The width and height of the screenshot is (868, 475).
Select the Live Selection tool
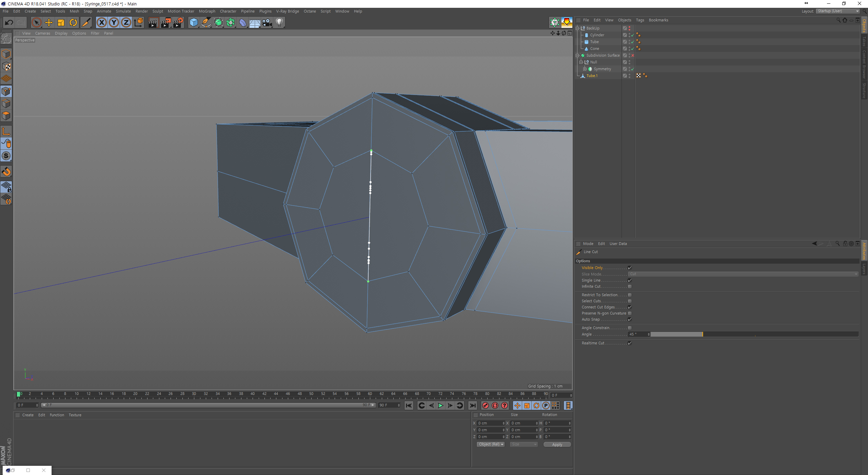tap(36, 23)
